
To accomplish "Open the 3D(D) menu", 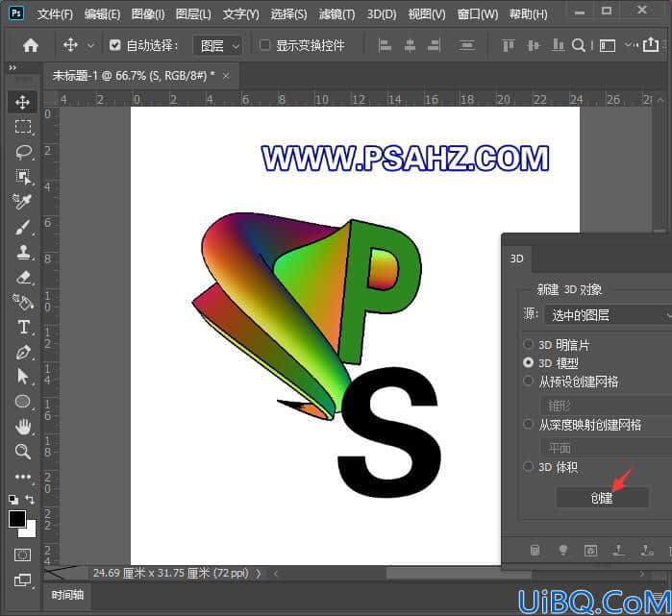I will coord(381,14).
